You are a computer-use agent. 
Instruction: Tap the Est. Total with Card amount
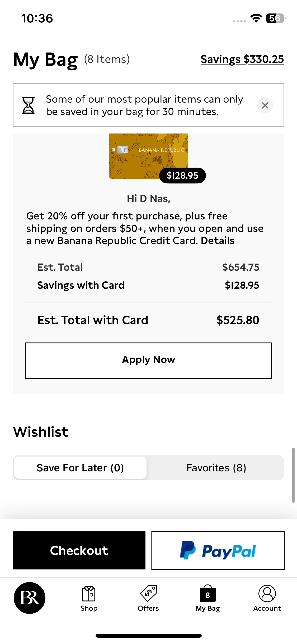pyautogui.click(x=238, y=320)
